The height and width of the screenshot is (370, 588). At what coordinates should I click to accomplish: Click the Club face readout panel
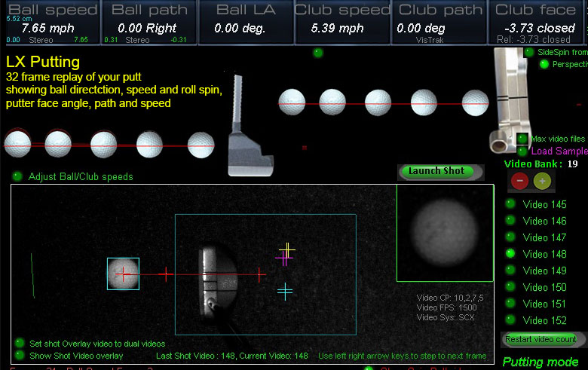pyautogui.click(x=535, y=23)
